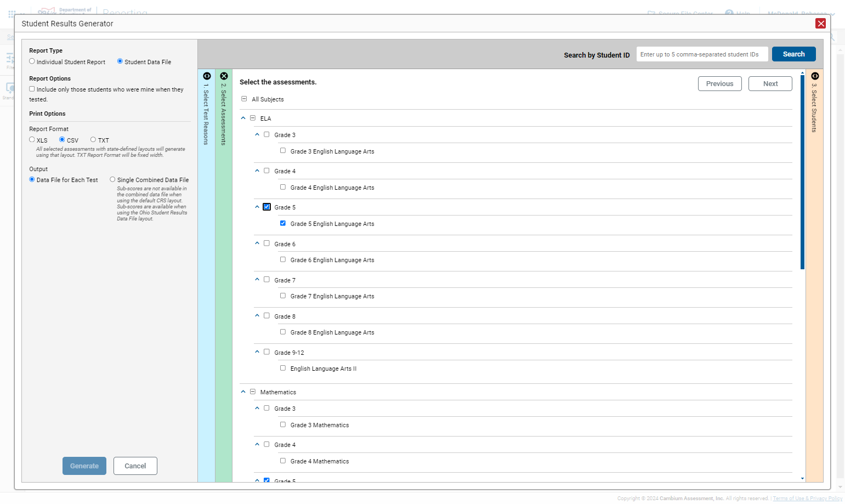
Task: Check Grade 7 English Language Arts
Action: [283, 296]
